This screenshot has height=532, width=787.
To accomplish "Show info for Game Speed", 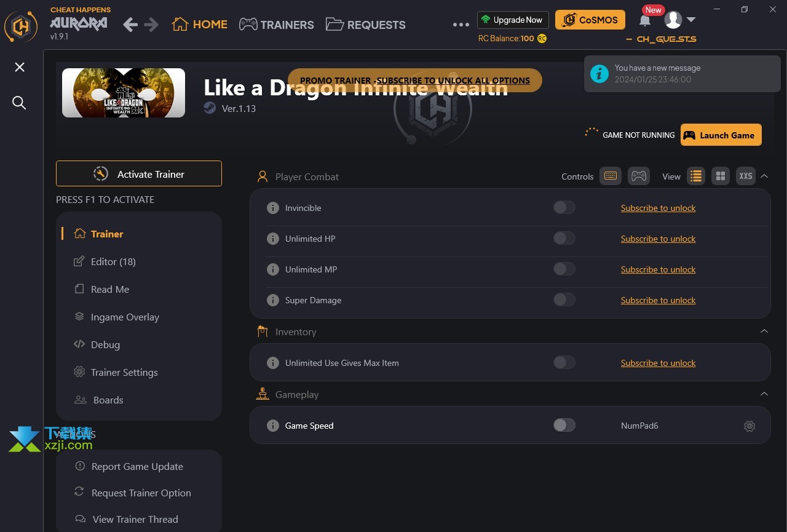I will tap(273, 426).
